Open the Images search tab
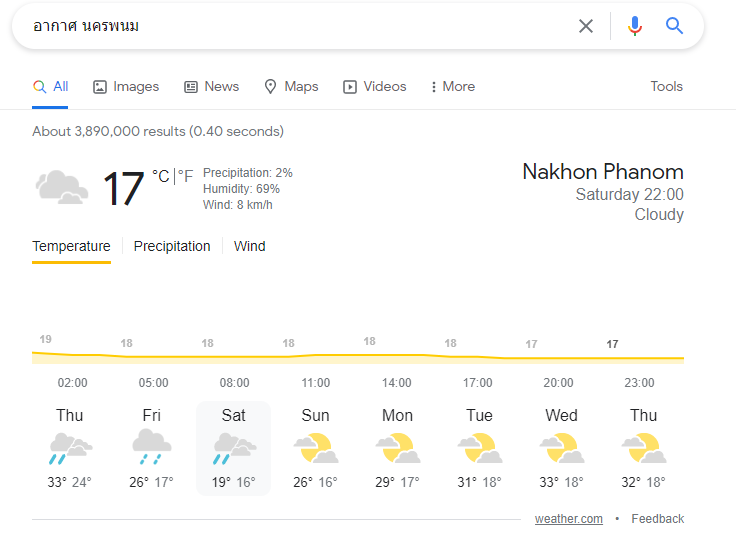 coord(126,87)
